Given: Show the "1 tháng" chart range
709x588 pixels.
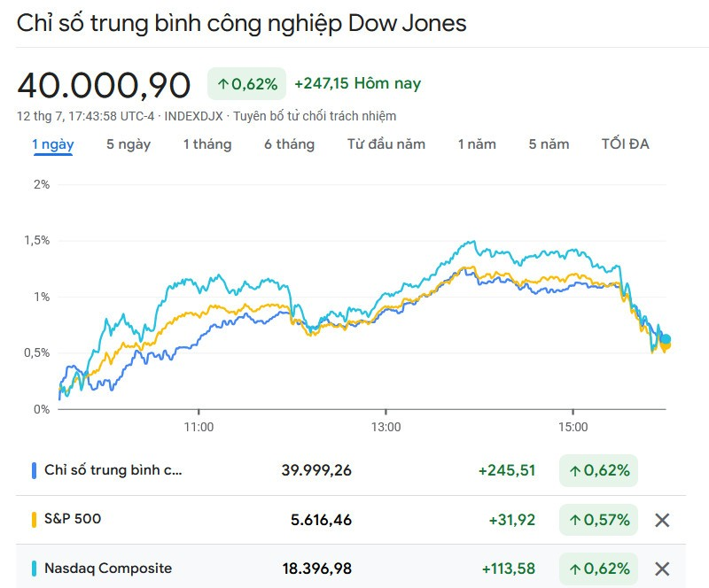Looking at the screenshot, I should pos(207,144).
